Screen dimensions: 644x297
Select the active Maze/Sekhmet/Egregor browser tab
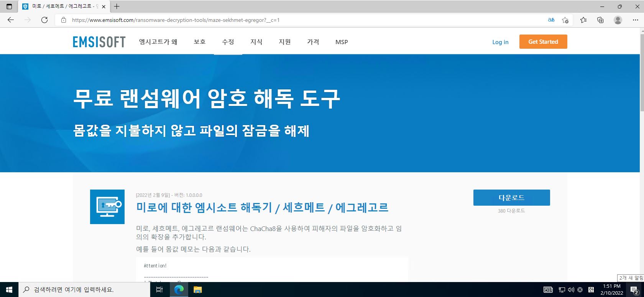point(63,7)
